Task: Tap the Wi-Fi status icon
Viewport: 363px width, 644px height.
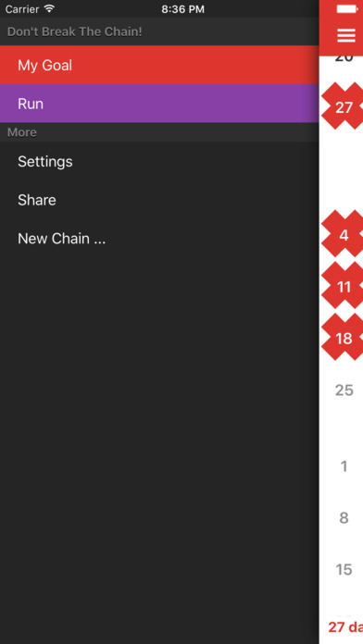Action: click(x=49, y=8)
